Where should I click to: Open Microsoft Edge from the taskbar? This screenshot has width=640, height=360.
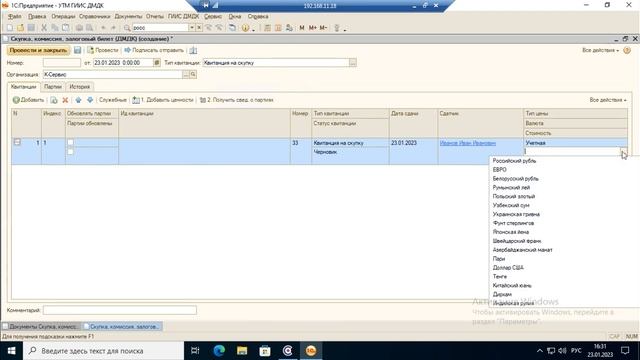coord(219,351)
